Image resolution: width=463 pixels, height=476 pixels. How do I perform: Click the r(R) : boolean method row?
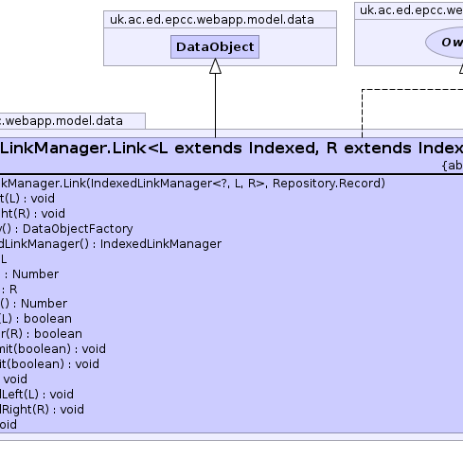41,334
